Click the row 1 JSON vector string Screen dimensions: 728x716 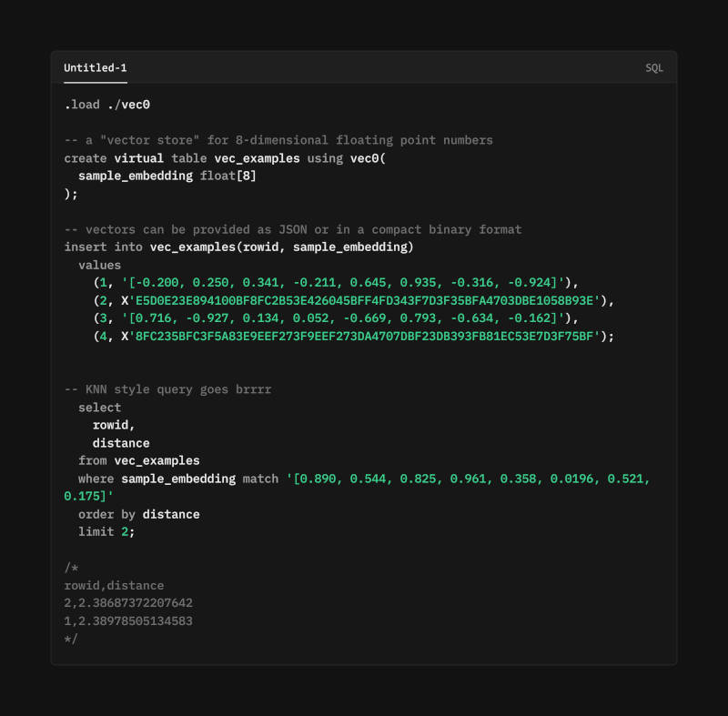343,283
